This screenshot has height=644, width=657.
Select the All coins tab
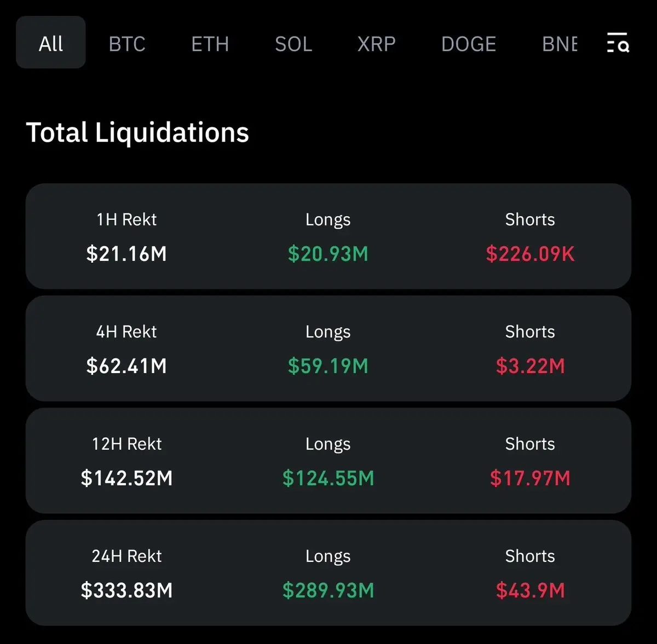[x=51, y=43]
